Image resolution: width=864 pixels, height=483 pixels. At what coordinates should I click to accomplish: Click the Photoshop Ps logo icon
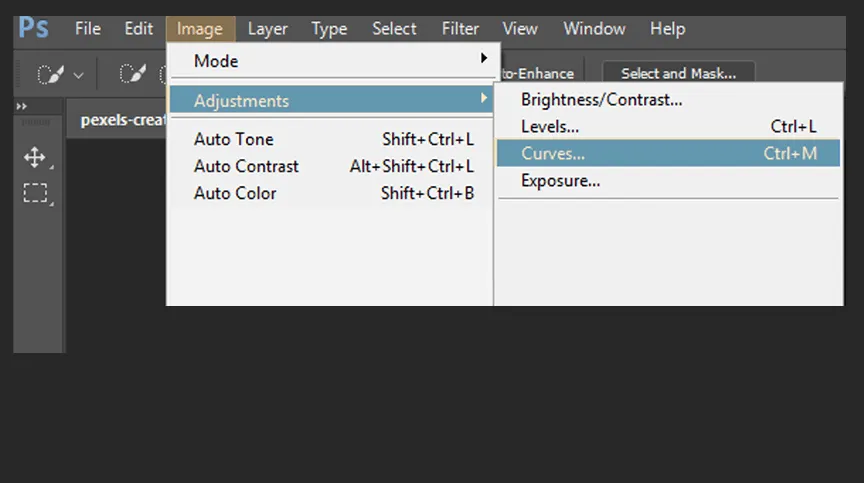pos(34,28)
